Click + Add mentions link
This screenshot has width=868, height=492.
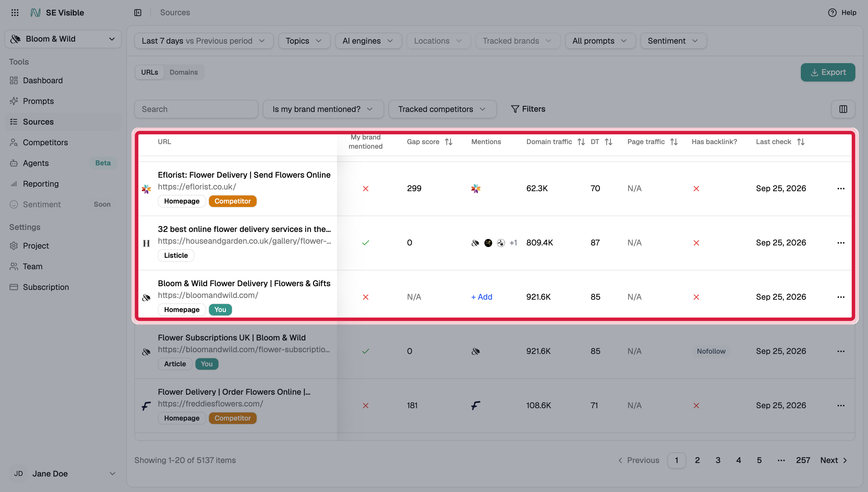click(481, 297)
